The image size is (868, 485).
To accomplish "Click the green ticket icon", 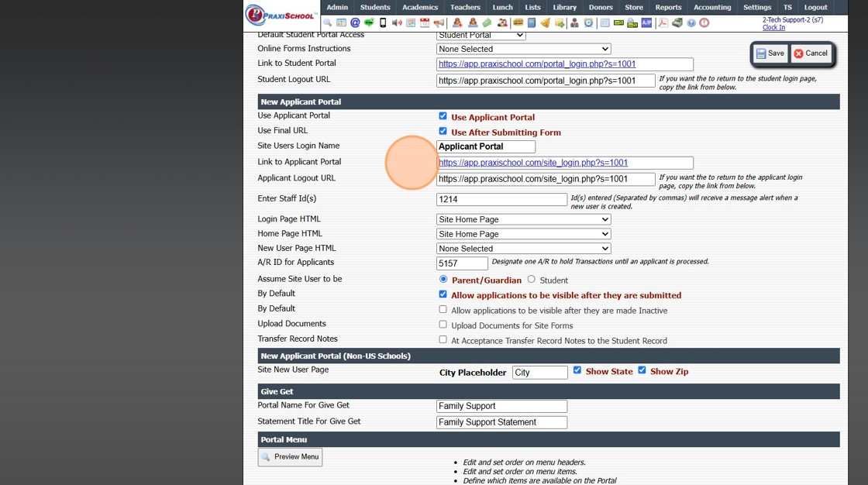I will [487, 22].
